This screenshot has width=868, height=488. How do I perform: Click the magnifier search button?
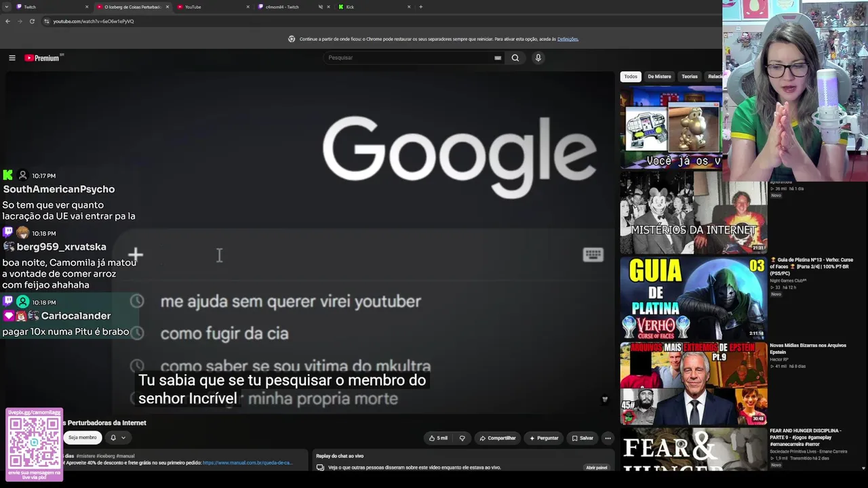click(515, 58)
